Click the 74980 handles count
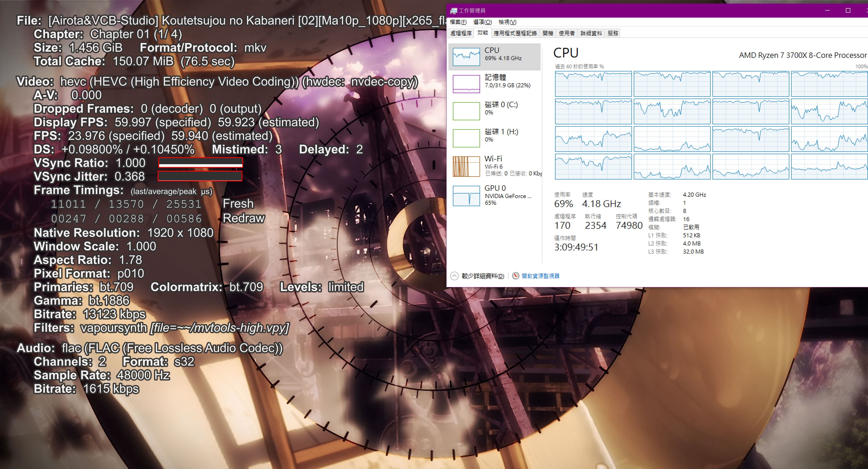 pyautogui.click(x=629, y=225)
